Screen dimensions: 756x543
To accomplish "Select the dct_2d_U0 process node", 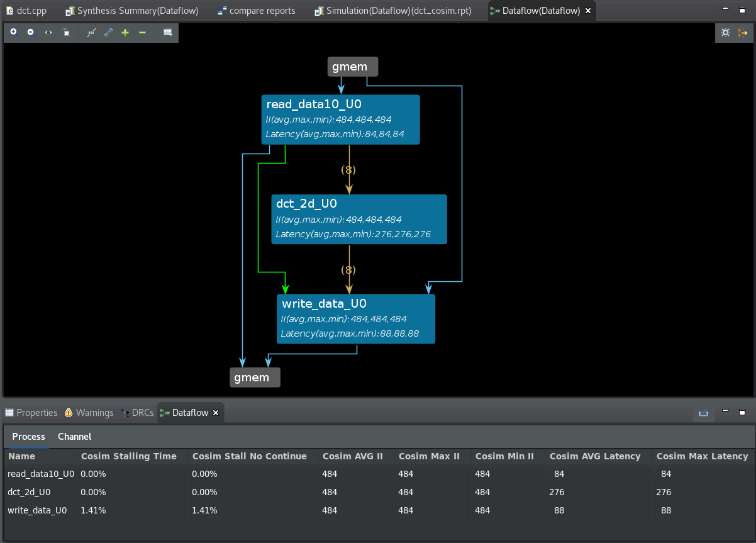I will pos(359,219).
